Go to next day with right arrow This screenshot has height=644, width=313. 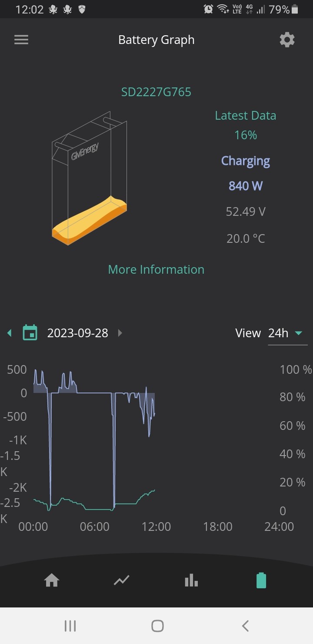(x=120, y=333)
